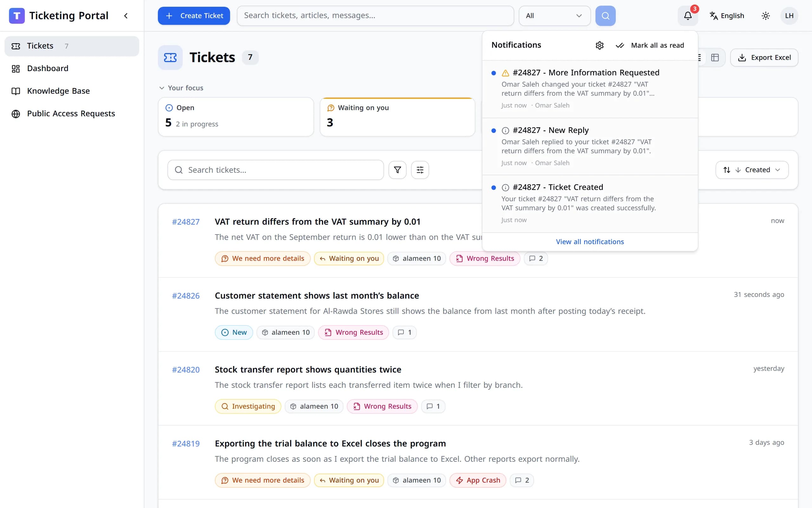Open the LH user avatar menu
The width and height of the screenshot is (812, 508).
[789, 16]
